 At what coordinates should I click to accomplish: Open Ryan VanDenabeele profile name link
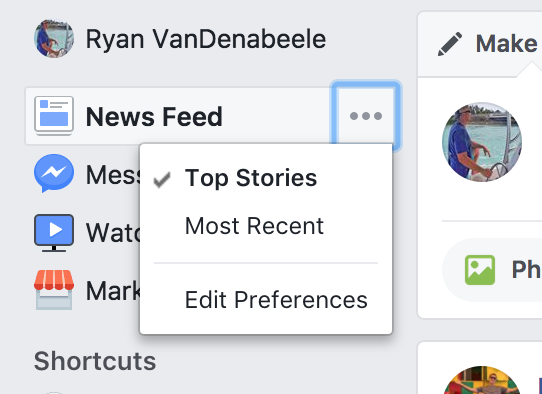tap(206, 39)
